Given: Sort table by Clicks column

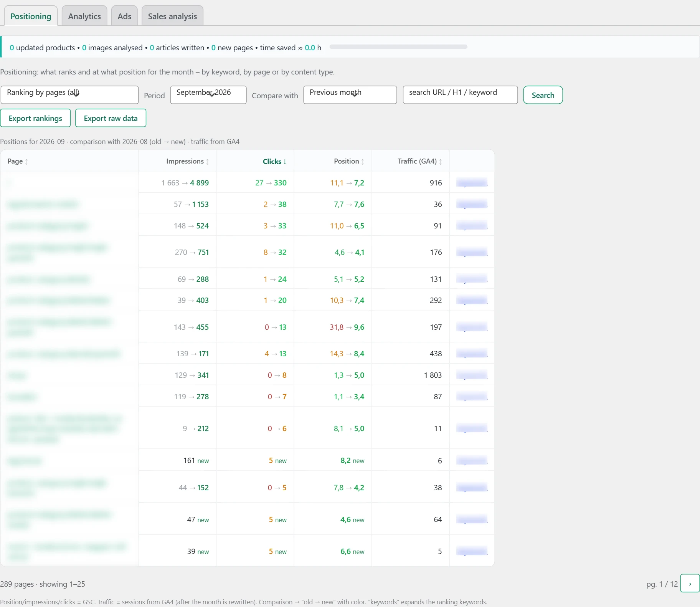Looking at the screenshot, I should 274,161.
